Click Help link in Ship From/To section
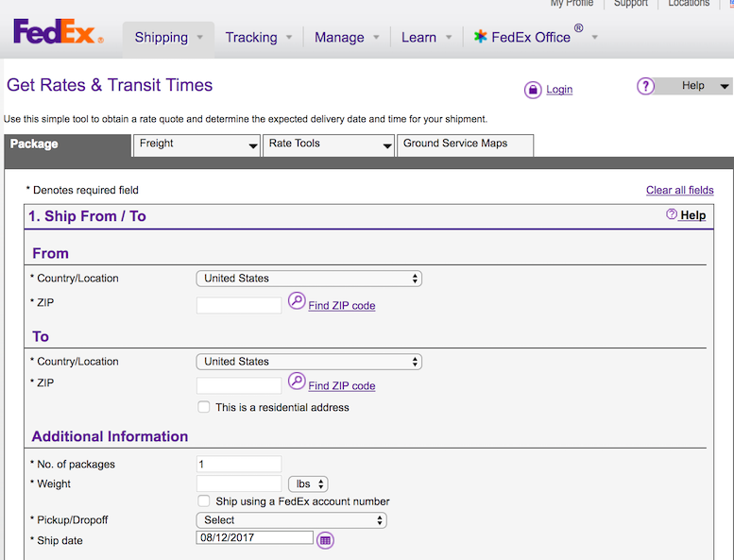 point(692,215)
